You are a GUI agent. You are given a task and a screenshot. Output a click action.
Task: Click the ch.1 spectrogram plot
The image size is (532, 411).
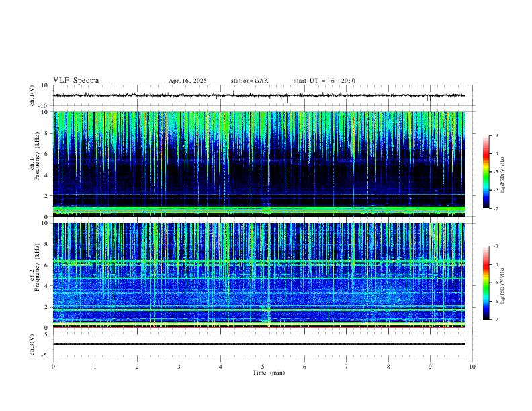[x=259, y=164]
